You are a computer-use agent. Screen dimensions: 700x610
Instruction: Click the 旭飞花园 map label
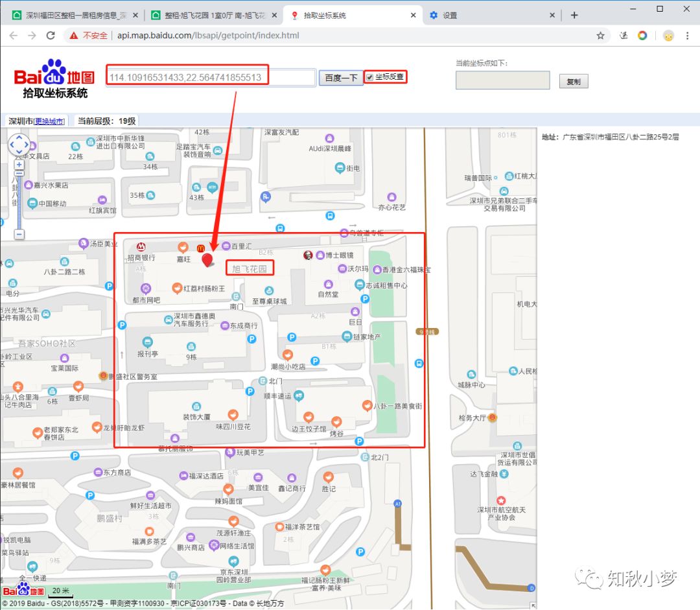249,268
